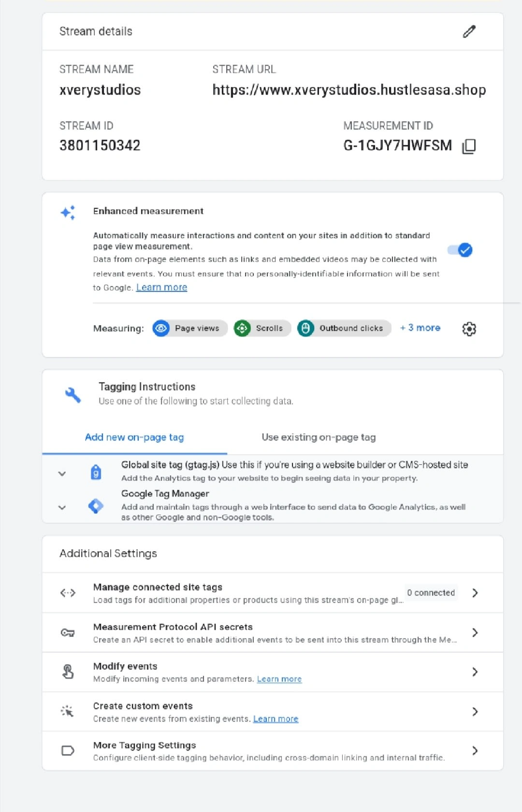Click the Outbound clicks mouse icon

click(x=305, y=328)
